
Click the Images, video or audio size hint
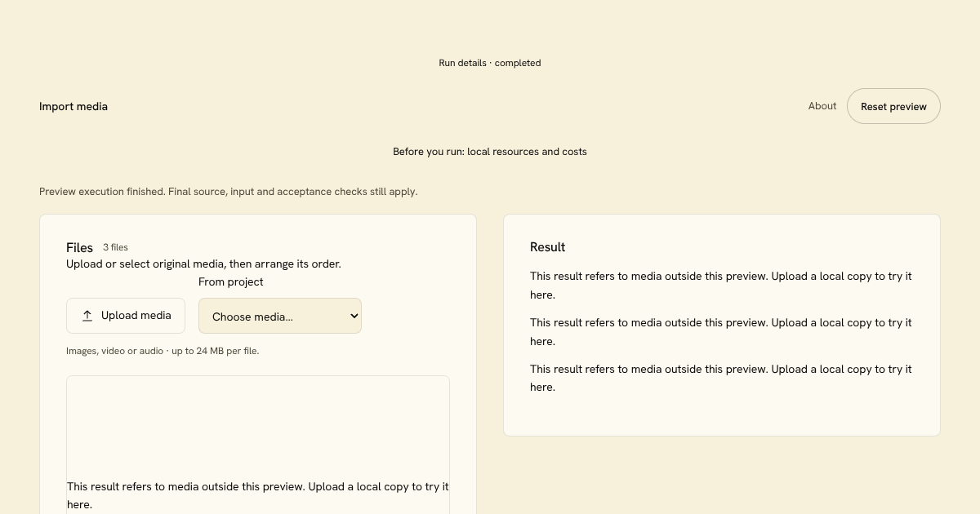tap(163, 351)
